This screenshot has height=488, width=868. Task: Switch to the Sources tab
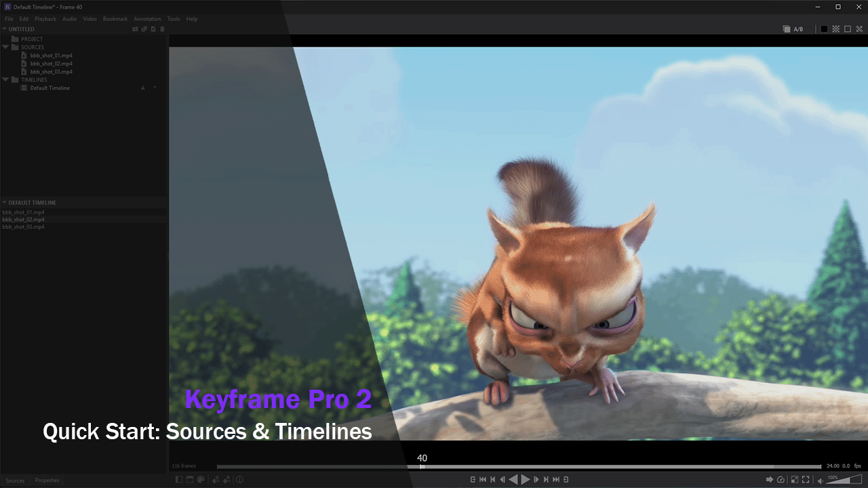point(15,481)
